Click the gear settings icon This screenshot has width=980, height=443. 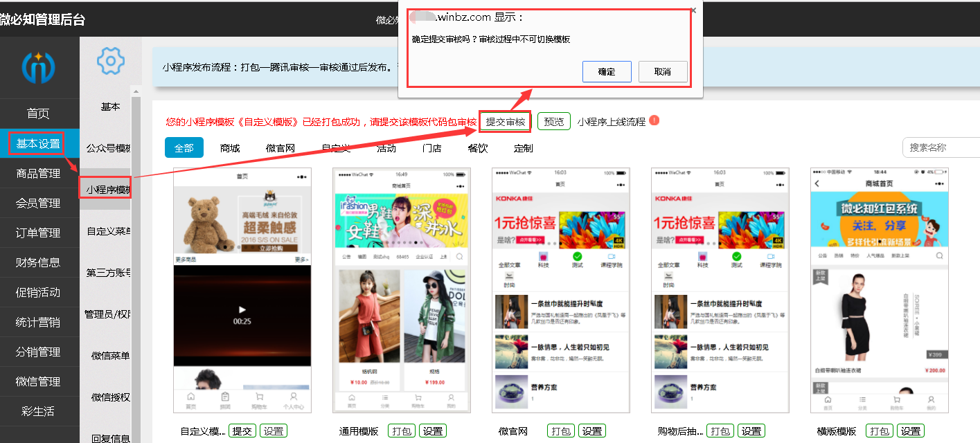tap(110, 62)
